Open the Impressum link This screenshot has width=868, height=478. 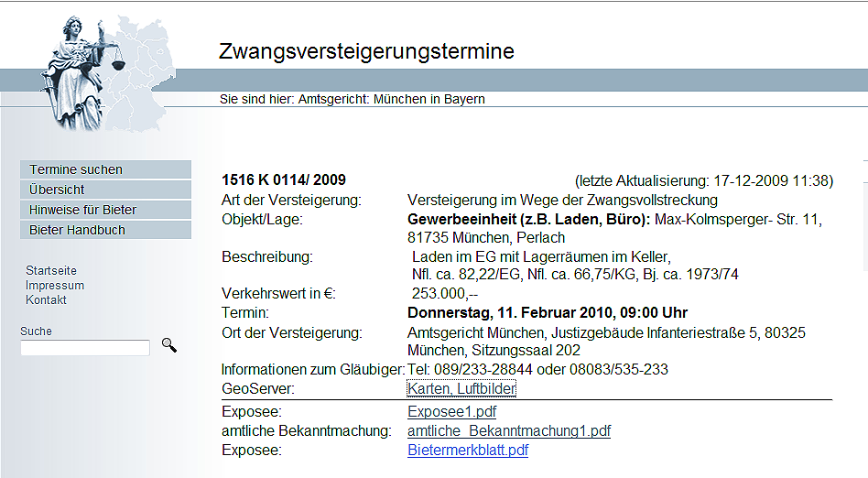pyautogui.click(x=55, y=286)
